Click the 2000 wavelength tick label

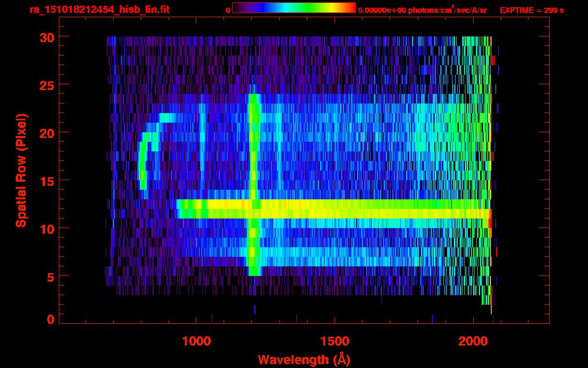coord(473,341)
